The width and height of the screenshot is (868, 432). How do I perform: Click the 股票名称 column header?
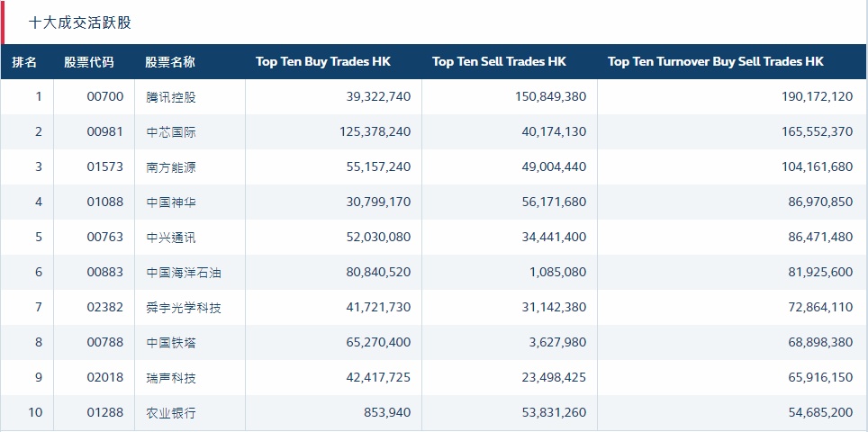click(x=170, y=62)
